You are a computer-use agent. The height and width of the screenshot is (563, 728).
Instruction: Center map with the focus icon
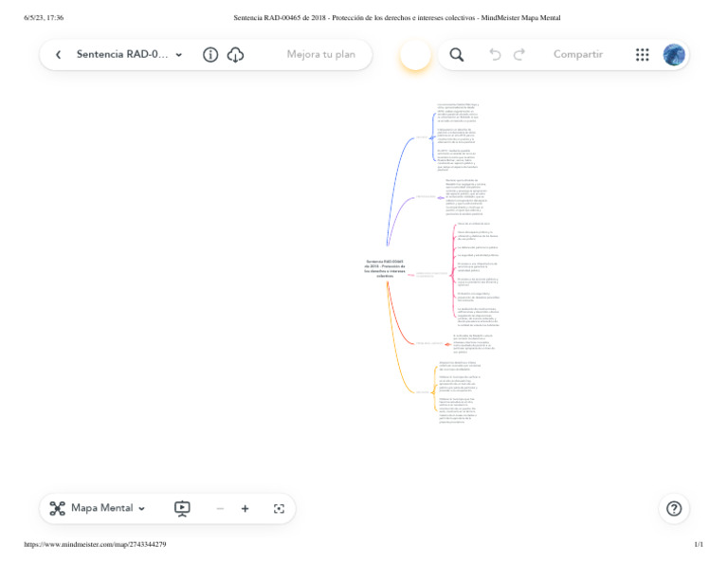[x=279, y=509]
